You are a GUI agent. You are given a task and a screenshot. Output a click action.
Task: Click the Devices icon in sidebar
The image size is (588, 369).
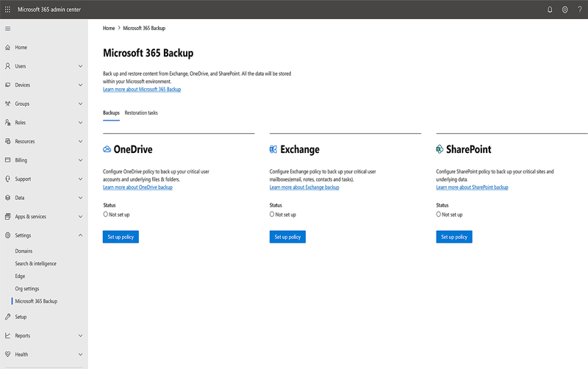pyautogui.click(x=7, y=85)
